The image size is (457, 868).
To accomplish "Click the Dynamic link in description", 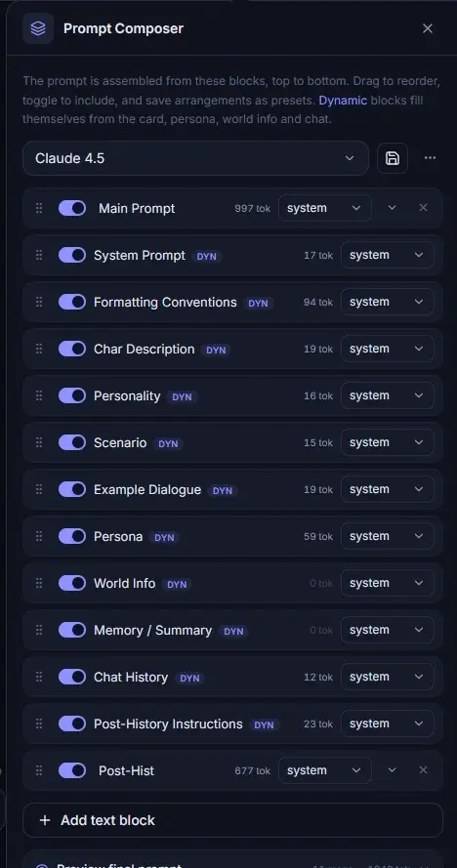I will point(343,101).
